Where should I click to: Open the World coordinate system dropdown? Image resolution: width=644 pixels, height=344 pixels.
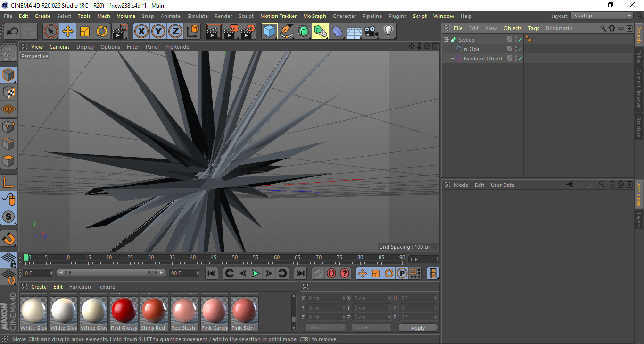pos(326,327)
